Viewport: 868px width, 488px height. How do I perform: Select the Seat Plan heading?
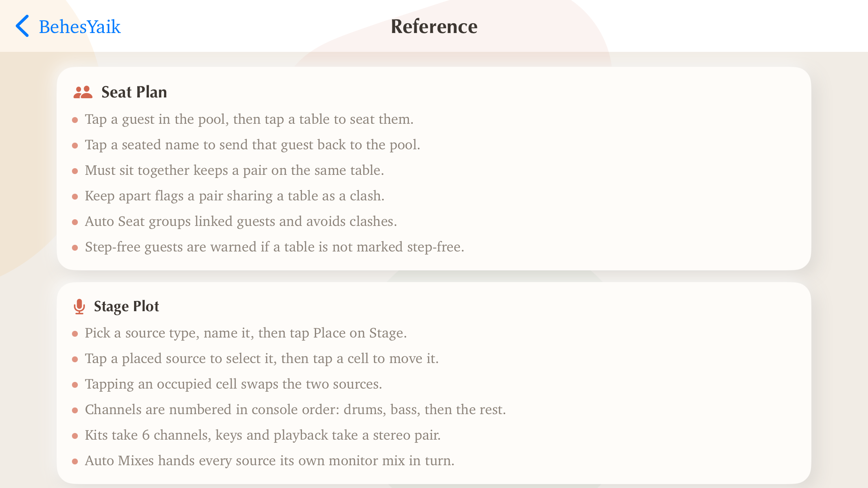pyautogui.click(x=134, y=92)
